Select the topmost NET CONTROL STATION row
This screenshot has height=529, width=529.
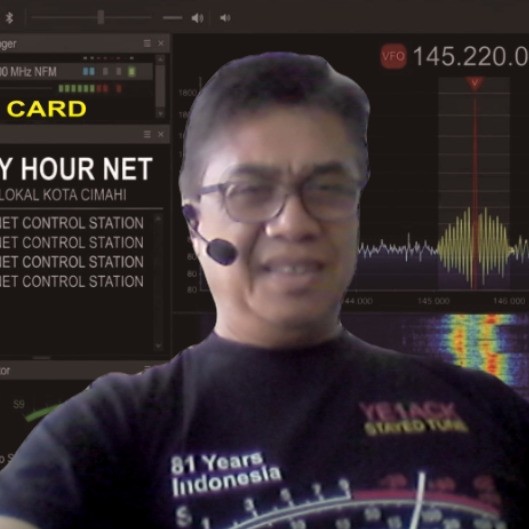pos(72,223)
